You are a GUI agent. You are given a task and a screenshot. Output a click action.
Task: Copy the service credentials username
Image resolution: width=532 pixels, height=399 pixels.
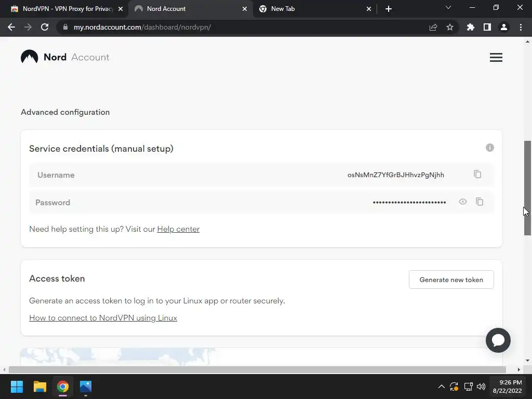point(477,175)
